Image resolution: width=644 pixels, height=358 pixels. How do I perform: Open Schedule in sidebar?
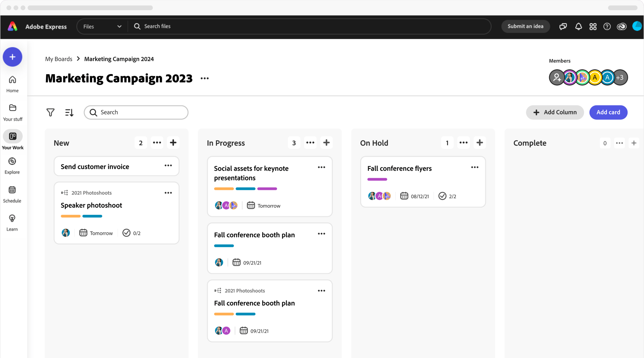(12, 195)
